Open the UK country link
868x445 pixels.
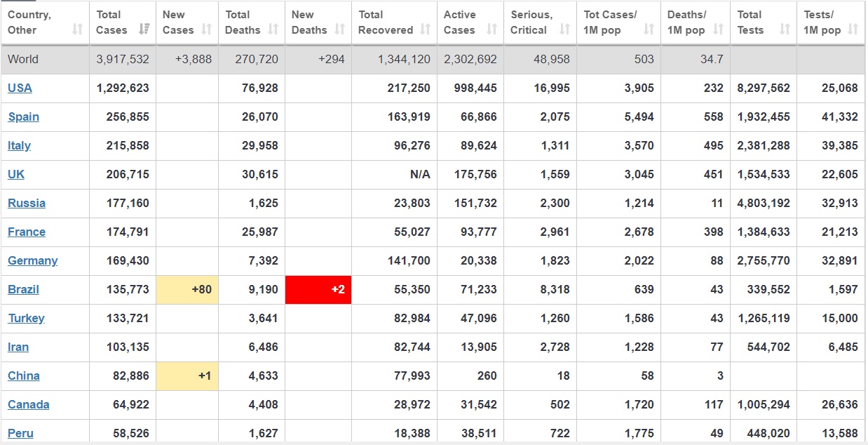coord(16,174)
